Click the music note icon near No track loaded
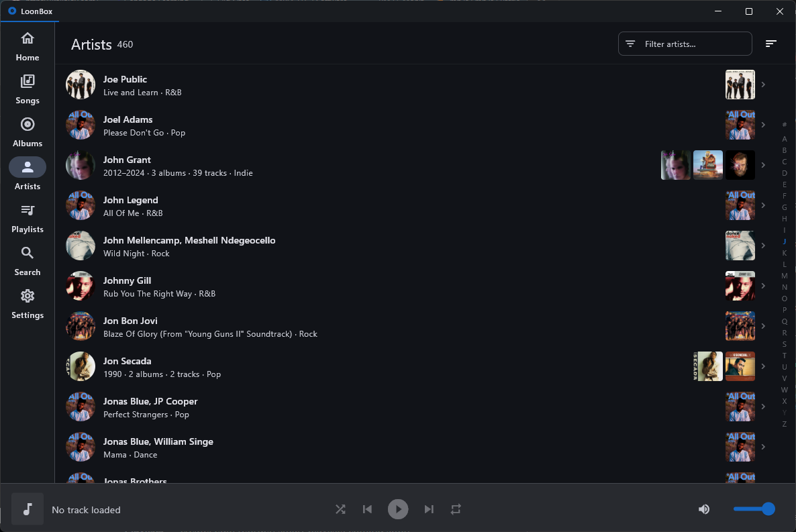 [27, 509]
